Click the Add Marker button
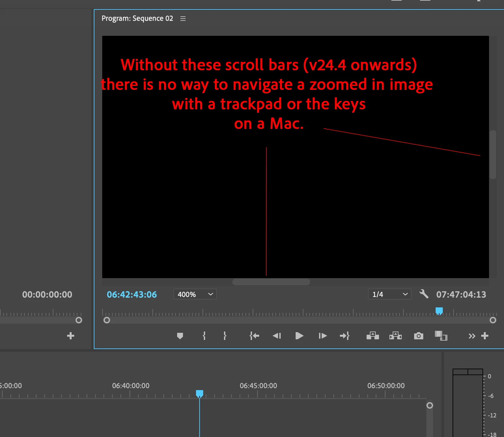The width and height of the screenshot is (504, 437). 180,336
